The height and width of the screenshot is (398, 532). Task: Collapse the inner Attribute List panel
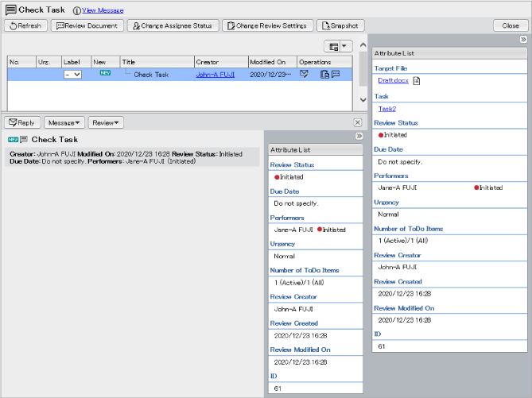pos(359,137)
